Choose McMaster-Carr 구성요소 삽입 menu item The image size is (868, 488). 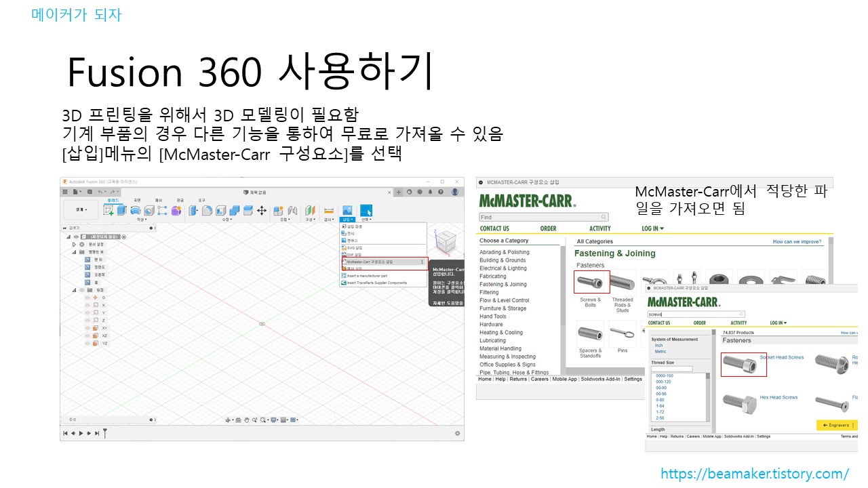pyautogui.click(x=384, y=262)
